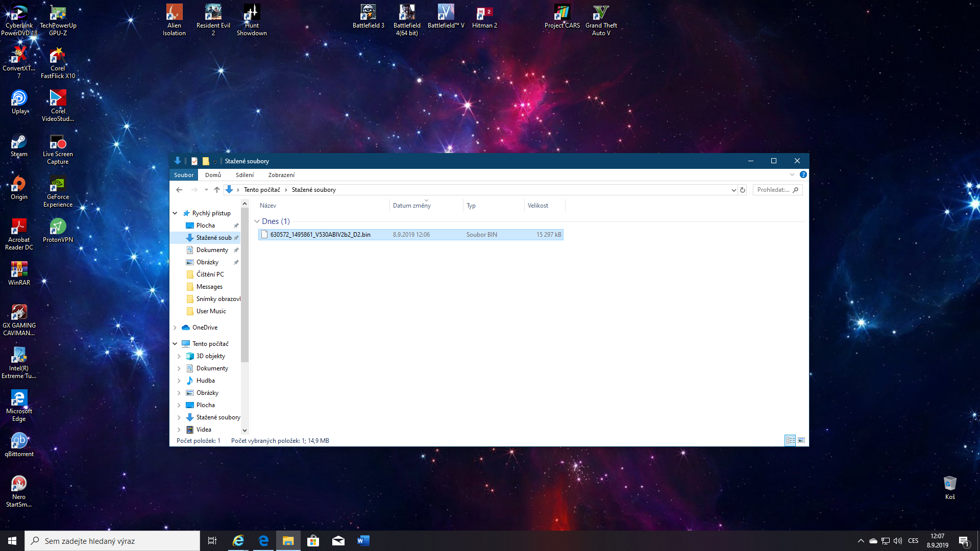Select the 630572_1495861_V530ABIV2b2_D2.bin file
980x551 pixels.
pyautogui.click(x=320, y=235)
